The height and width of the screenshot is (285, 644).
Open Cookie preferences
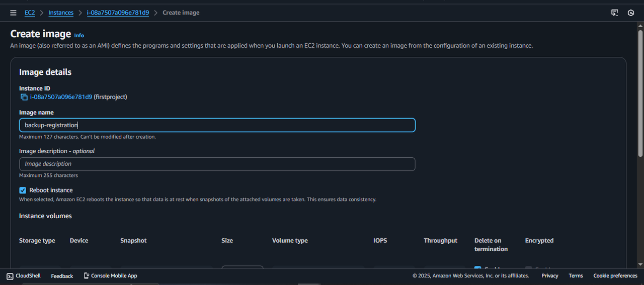(615, 275)
